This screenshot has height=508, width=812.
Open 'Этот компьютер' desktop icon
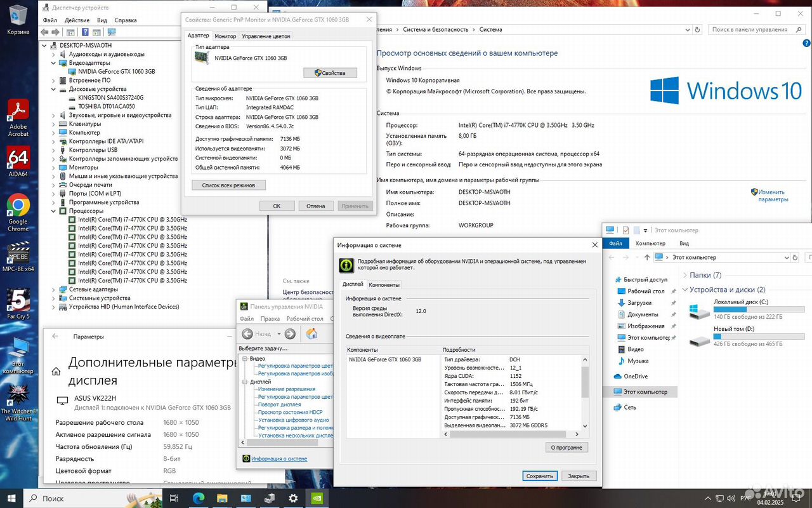pyautogui.click(x=18, y=356)
